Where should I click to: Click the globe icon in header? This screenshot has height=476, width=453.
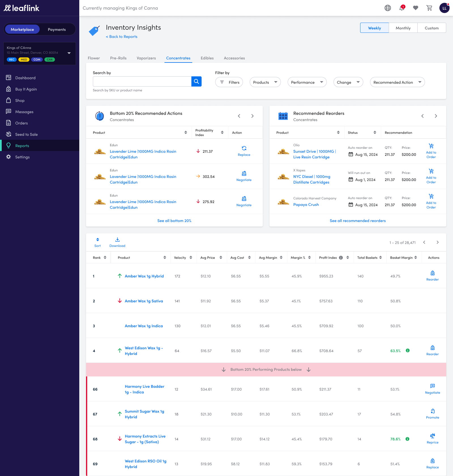(x=388, y=8)
